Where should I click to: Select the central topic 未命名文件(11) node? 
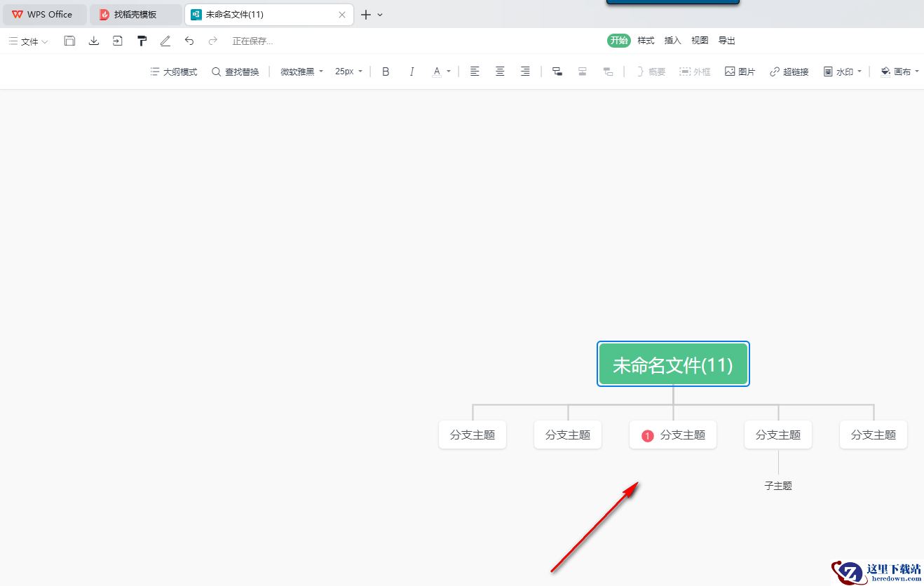pyautogui.click(x=673, y=364)
